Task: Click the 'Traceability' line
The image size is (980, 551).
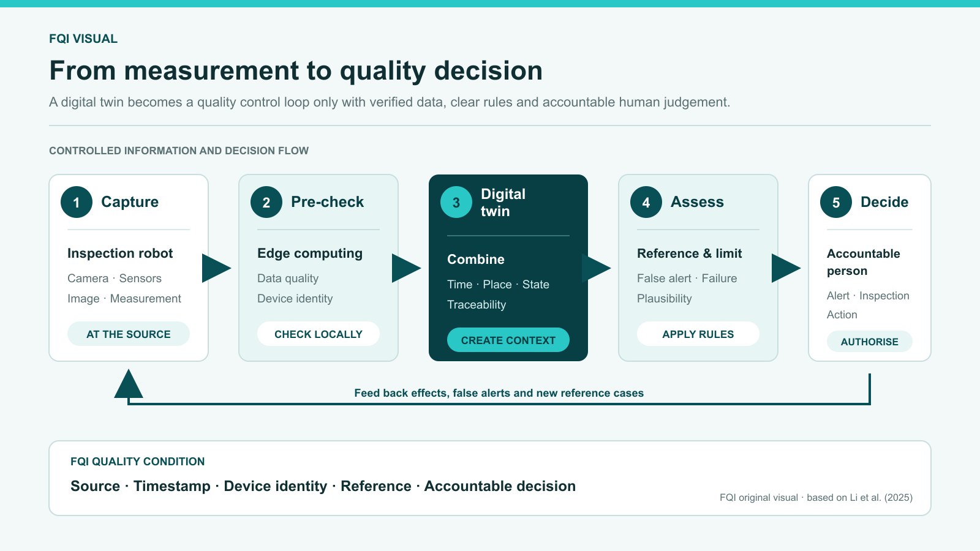Action: tap(477, 305)
